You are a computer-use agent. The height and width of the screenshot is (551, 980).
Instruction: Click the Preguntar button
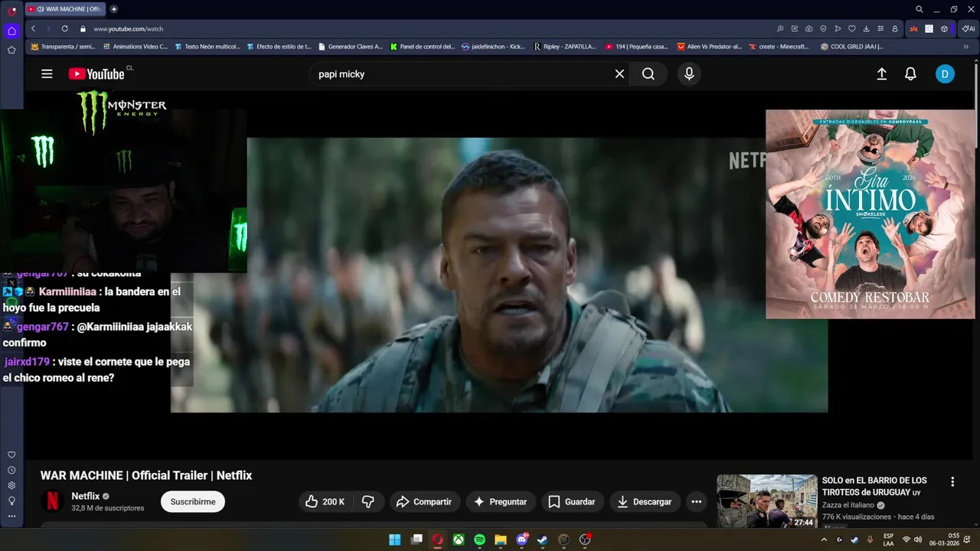pyautogui.click(x=500, y=502)
